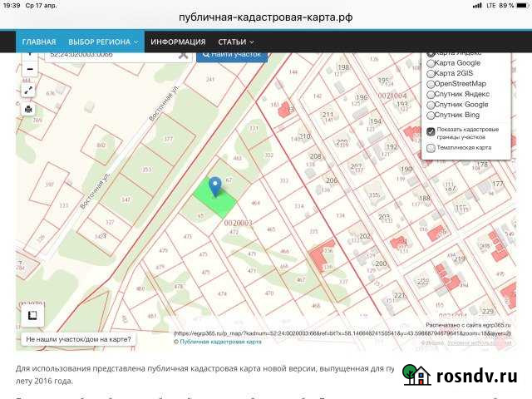Open the Статьи dropdown menu
The width and height of the screenshot is (532, 399).
pos(235,42)
